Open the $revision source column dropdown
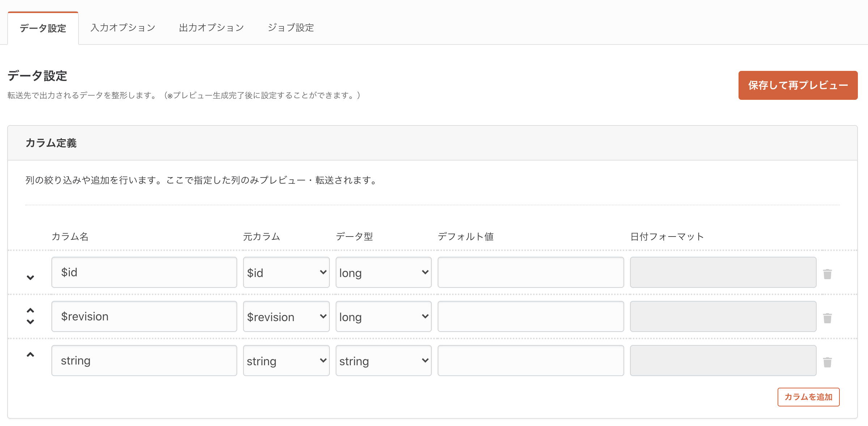 (286, 316)
